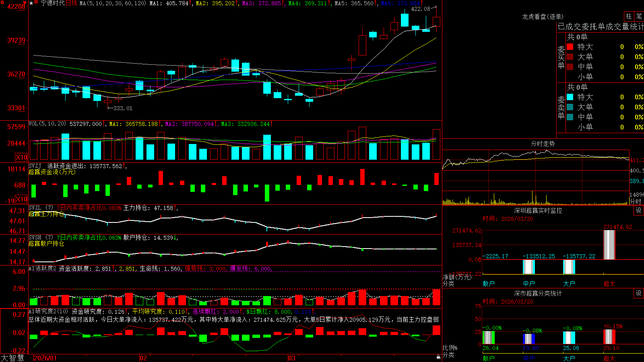This screenshot has height=362, width=644.
Task: Open 设 settings for 深市超赢分类统计
Action: pyautogui.click(x=639, y=293)
